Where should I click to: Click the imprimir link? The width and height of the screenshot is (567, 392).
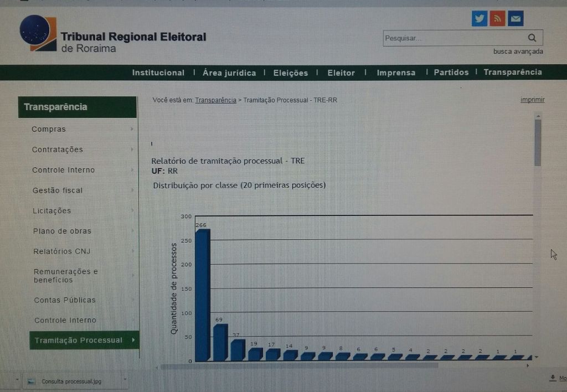pos(532,100)
